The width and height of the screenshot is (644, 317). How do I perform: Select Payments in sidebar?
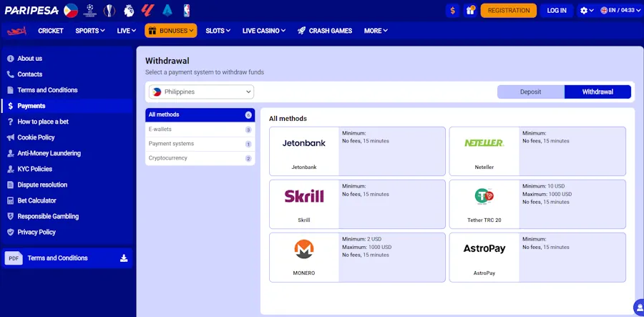pos(67,106)
